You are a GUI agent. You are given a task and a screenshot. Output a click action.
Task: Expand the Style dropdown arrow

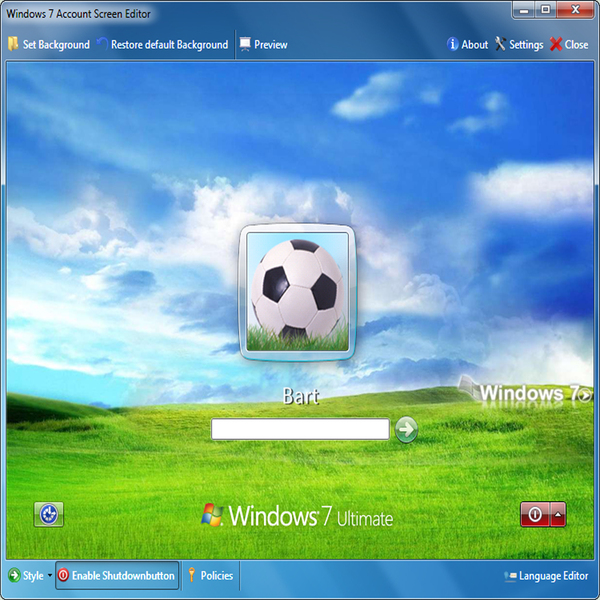coord(49,576)
